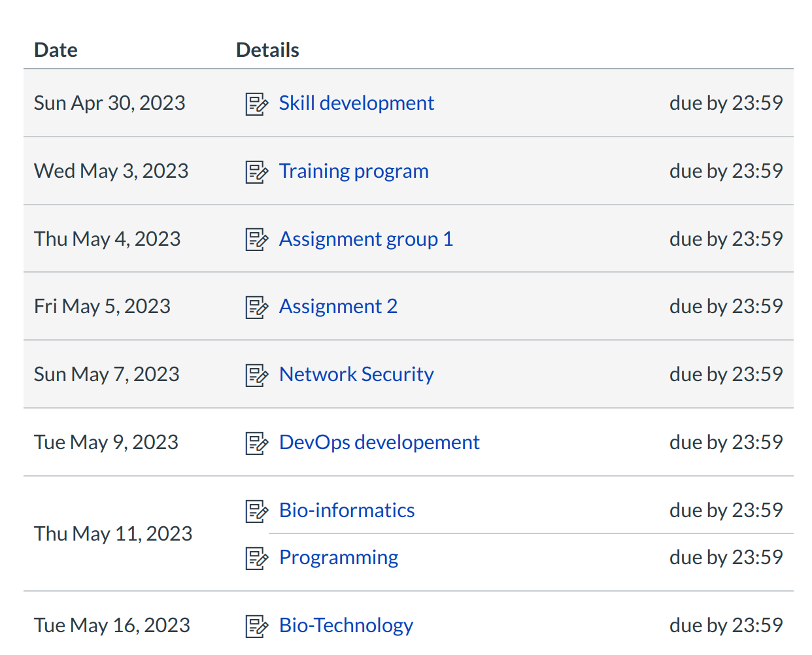The image size is (812, 655).
Task: Open Assignment group 1
Action: pyautogui.click(x=365, y=239)
